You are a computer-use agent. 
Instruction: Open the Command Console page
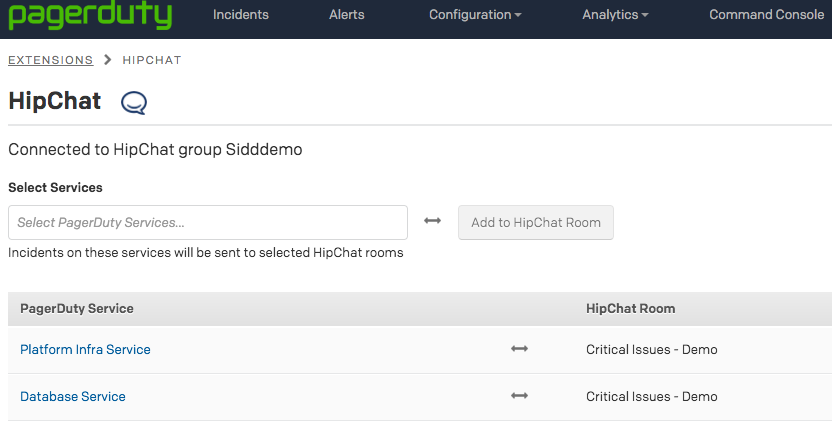[x=766, y=15]
